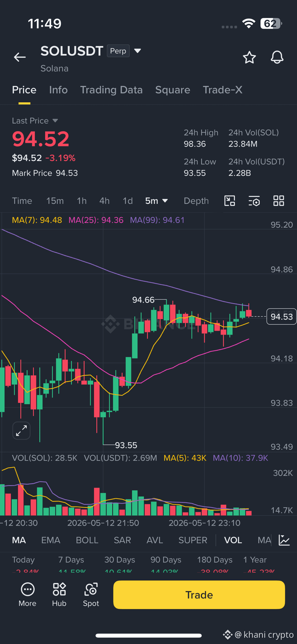Toggle the MA indicator
Screen dimensions: 297x644
pos(19,540)
